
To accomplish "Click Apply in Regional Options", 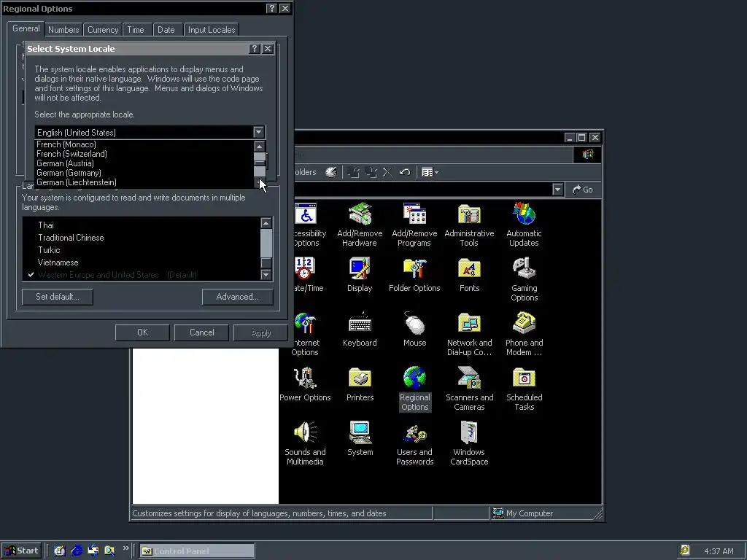I will tap(260, 332).
